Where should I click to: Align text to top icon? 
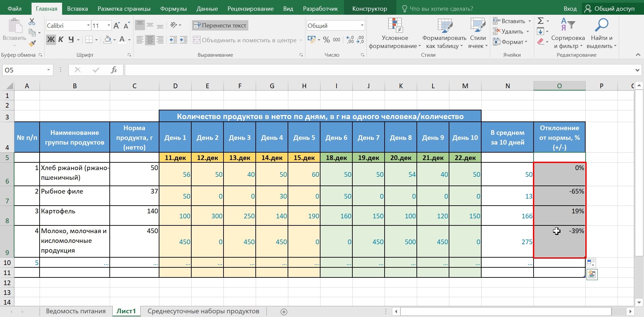pos(140,25)
